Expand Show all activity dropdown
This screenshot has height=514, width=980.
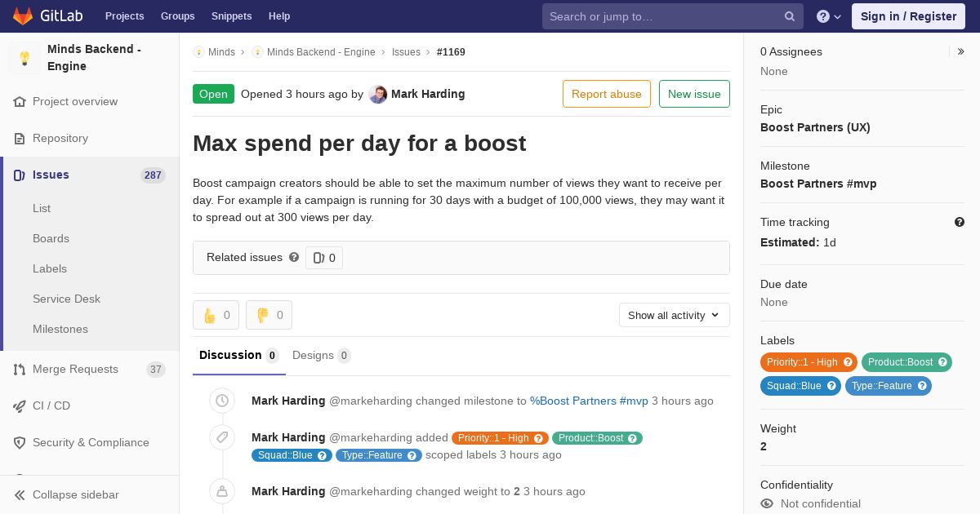click(674, 315)
